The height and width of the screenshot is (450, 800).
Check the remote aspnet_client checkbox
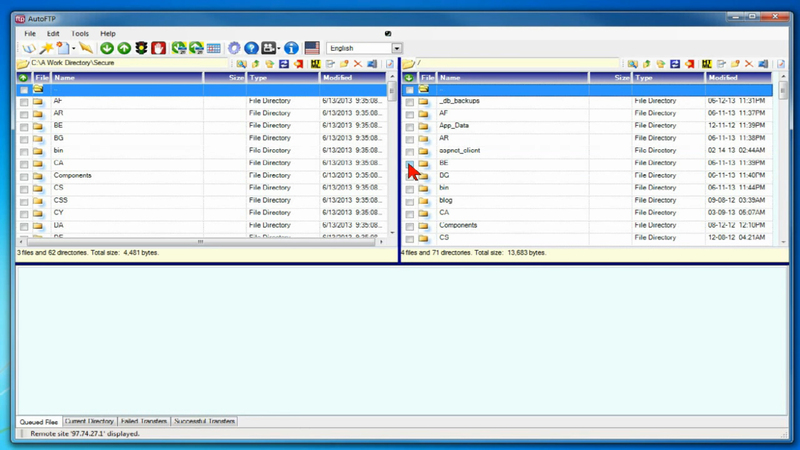(x=410, y=152)
